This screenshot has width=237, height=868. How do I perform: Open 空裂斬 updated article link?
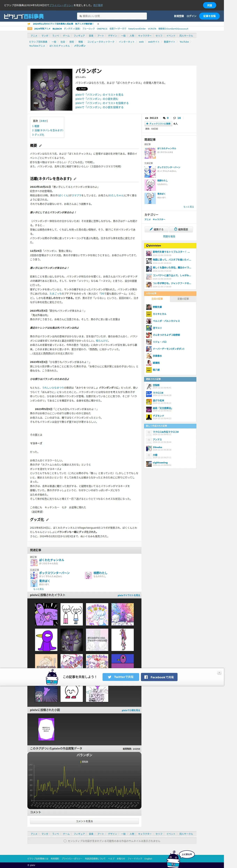(156, 385)
